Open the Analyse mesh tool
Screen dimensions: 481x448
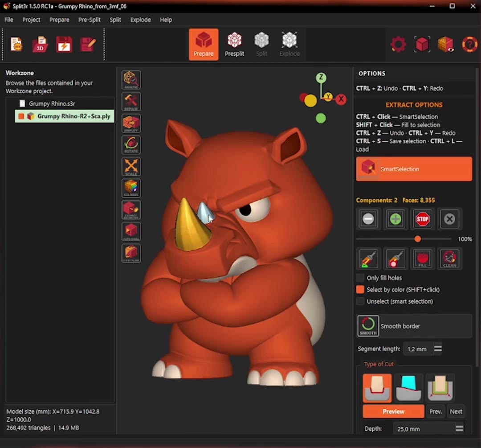click(131, 80)
